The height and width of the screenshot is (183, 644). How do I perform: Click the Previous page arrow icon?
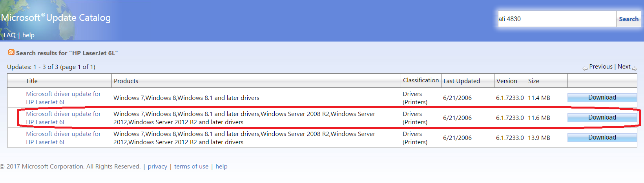pyautogui.click(x=585, y=69)
